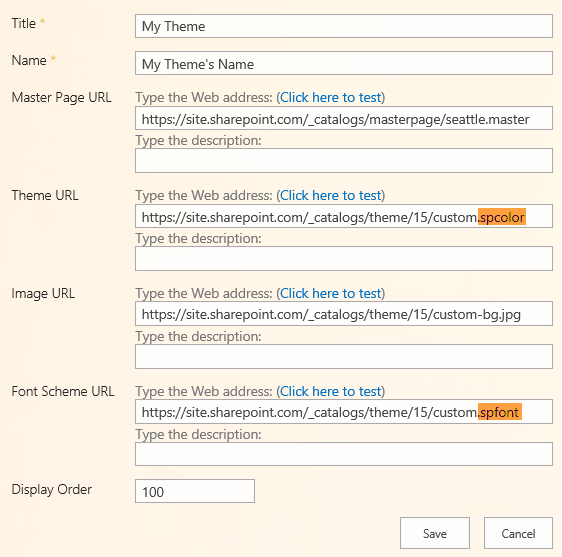Image resolution: width=562 pixels, height=557 pixels.
Task: Click the Display Order field showing 100
Action: tap(195, 491)
